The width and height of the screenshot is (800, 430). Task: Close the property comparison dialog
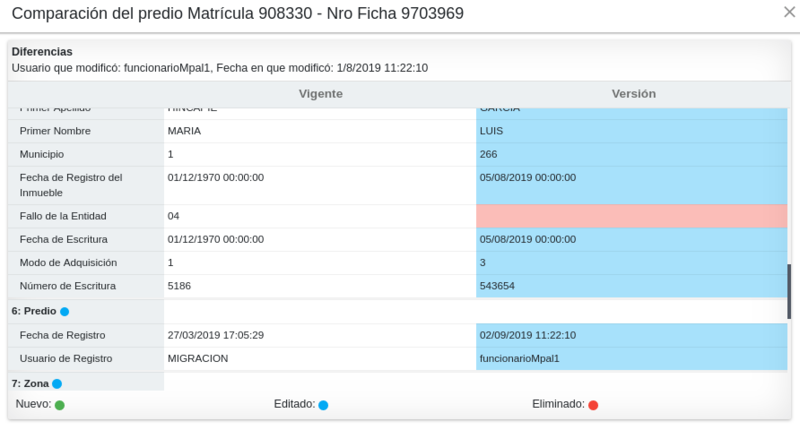(x=788, y=13)
